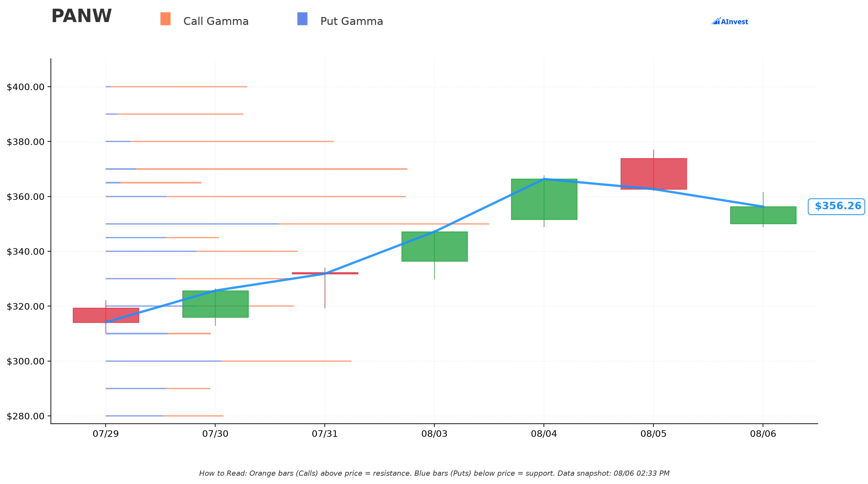The height and width of the screenshot is (484, 868).
Task: Click the $320.00 y-axis label
Action: click(x=26, y=306)
